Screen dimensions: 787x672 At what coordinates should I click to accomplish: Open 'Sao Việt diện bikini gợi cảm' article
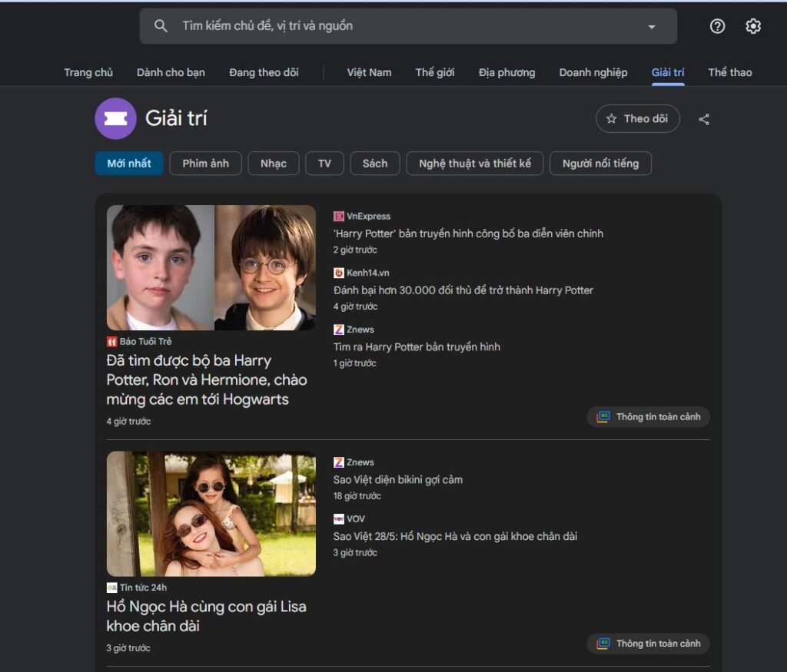coord(397,480)
